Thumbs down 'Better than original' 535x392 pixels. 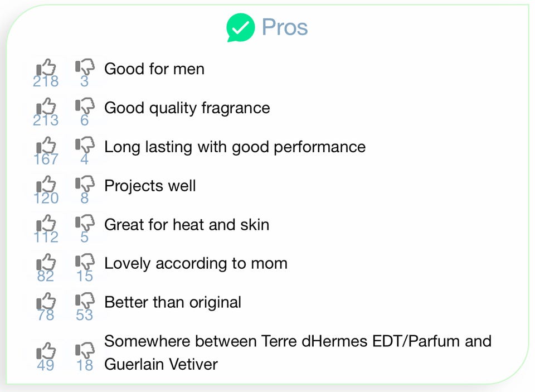[85, 302]
